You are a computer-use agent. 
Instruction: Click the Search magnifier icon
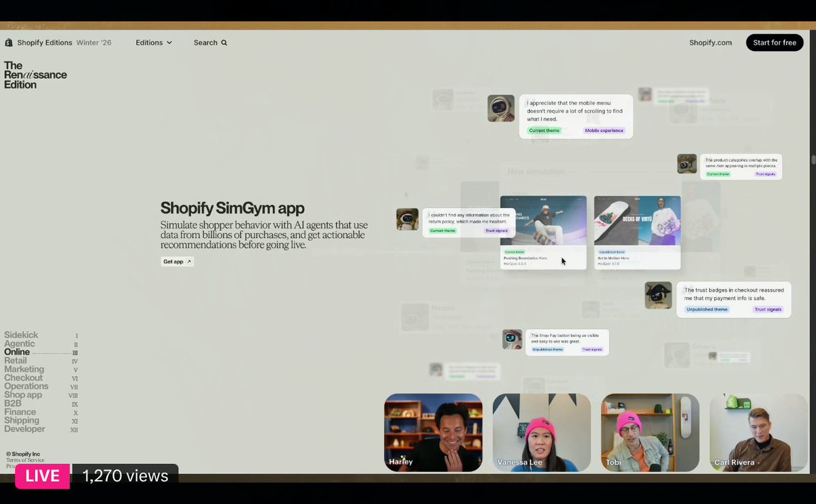click(225, 43)
